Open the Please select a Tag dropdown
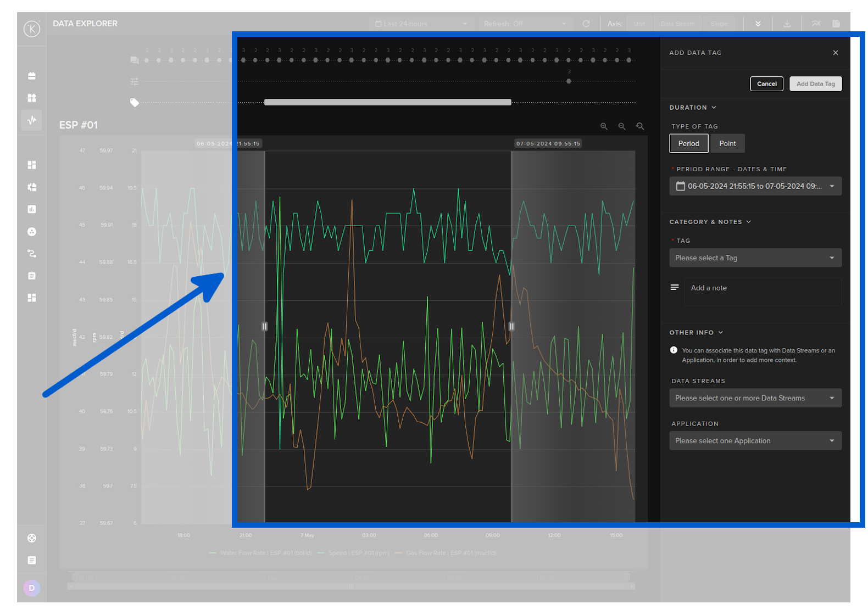This screenshot has width=868, height=615. click(755, 258)
